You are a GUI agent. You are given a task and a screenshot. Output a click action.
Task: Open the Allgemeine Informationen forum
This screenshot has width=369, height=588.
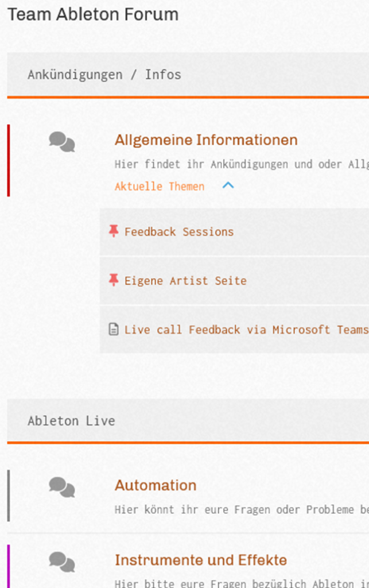pos(206,140)
